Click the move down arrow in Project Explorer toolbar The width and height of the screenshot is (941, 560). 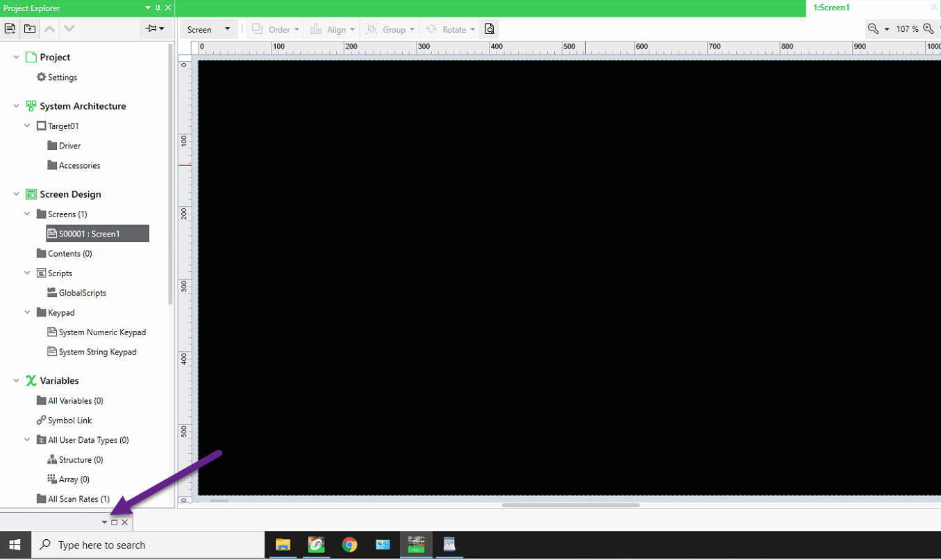tap(69, 28)
